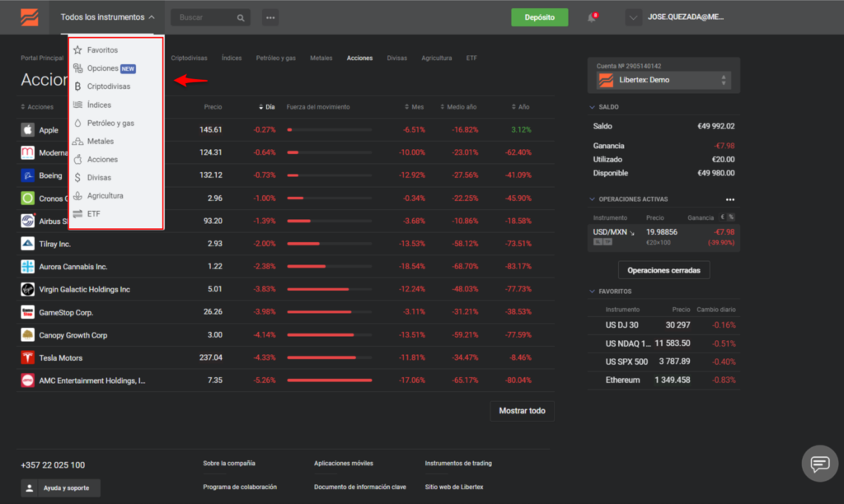The image size is (844, 504).
Task: Click the Tilray Inc. logo
Action: pos(27,244)
